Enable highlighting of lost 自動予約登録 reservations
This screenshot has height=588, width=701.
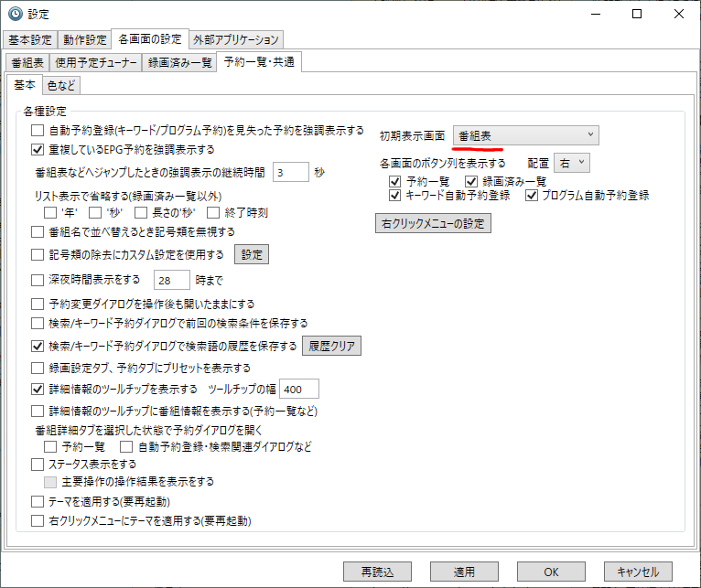tap(38, 131)
